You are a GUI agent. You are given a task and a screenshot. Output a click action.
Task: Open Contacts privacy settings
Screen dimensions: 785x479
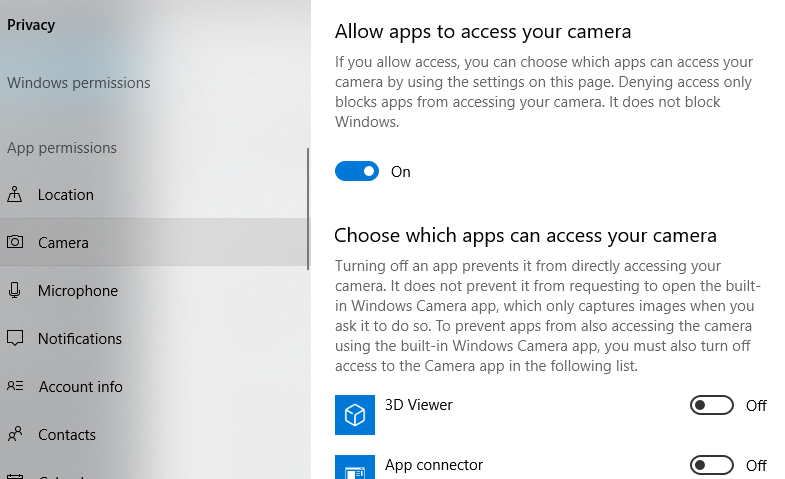154,434
